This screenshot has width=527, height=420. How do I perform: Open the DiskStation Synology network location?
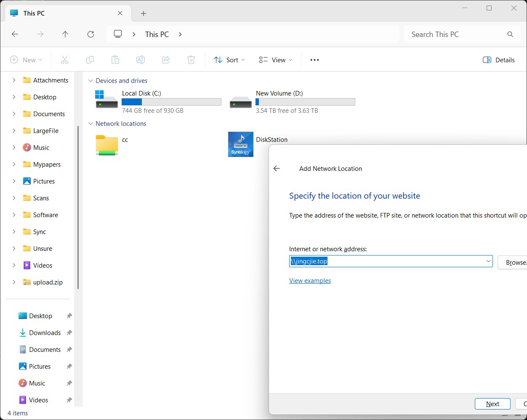point(241,144)
